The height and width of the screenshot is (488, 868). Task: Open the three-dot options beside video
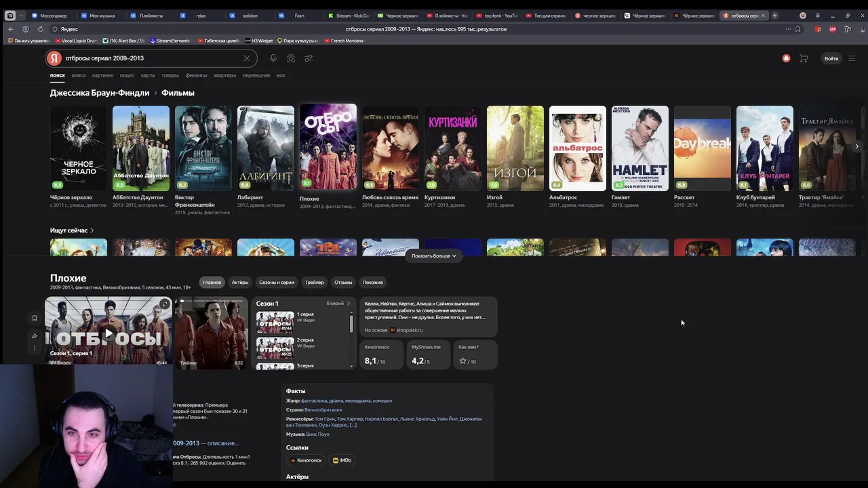[x=34, y=348]
